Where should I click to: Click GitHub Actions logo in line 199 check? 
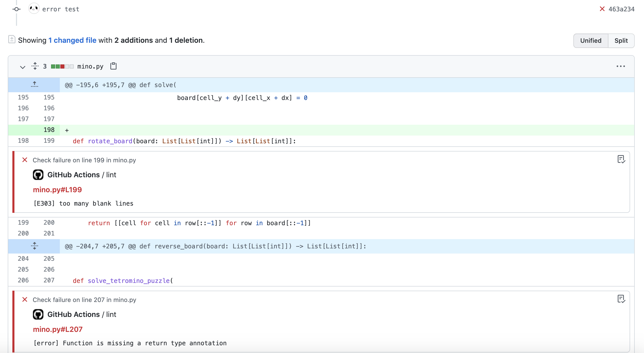coord(38,175)
